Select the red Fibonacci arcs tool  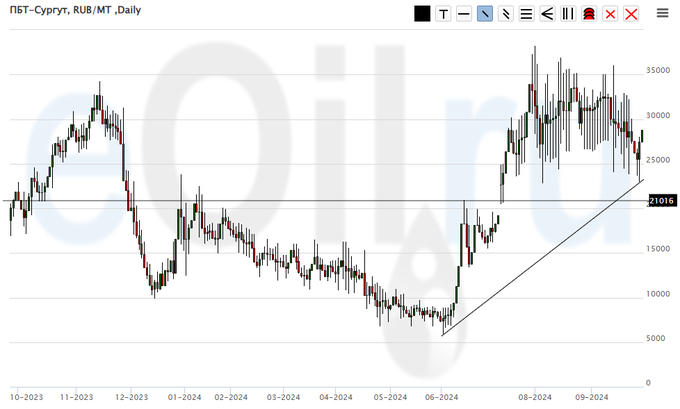589,14
